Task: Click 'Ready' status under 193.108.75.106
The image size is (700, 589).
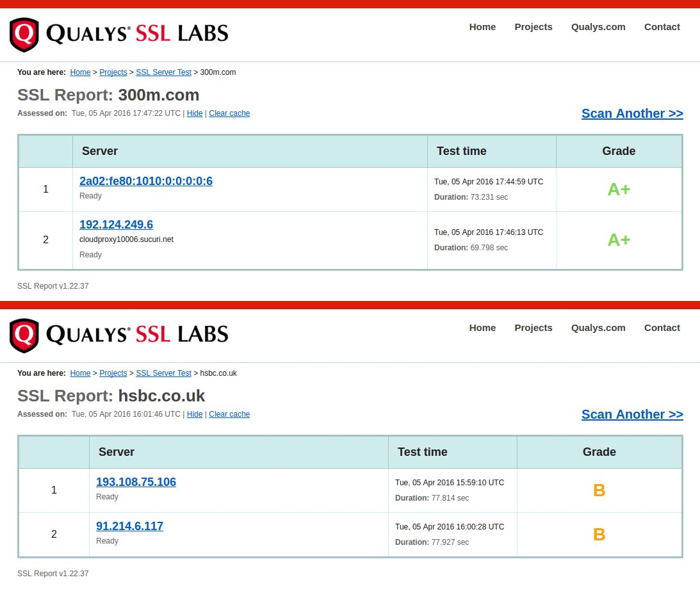Action: 107,497
